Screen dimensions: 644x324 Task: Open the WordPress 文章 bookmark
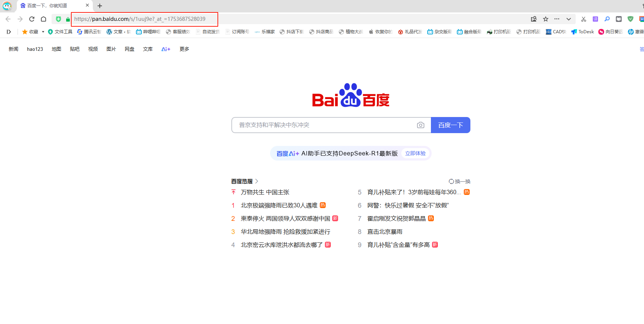118,32
